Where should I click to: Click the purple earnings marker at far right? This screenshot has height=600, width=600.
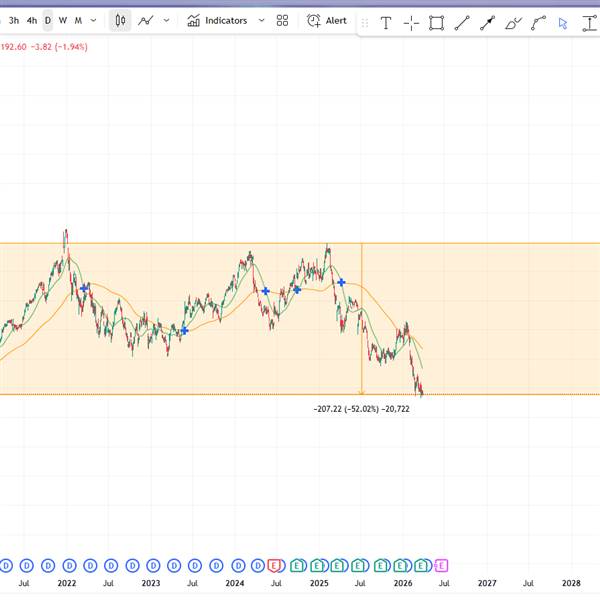[x=441, y=565]
